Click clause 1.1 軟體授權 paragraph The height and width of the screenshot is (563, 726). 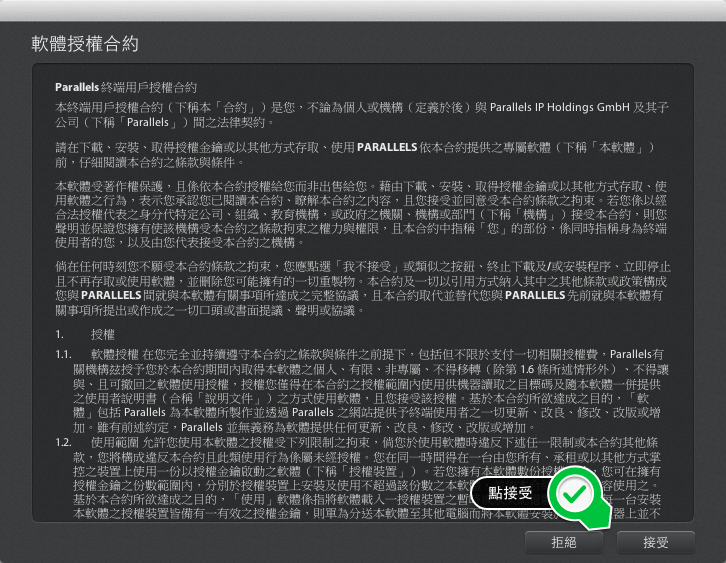[x=362, y=391]
